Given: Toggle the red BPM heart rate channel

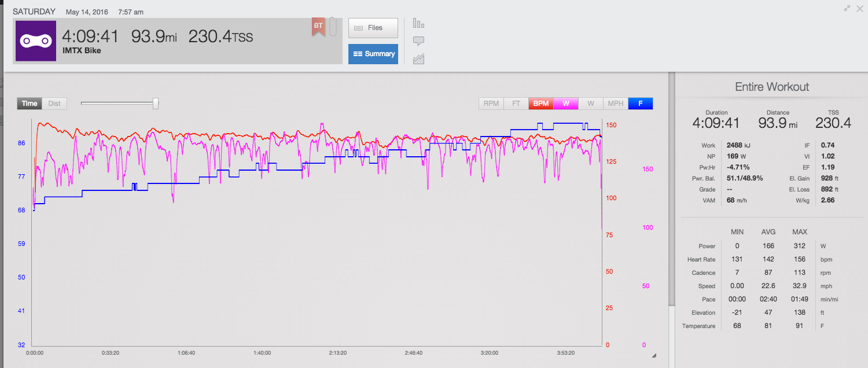Looking at the screenshot, I should [541, 104].
